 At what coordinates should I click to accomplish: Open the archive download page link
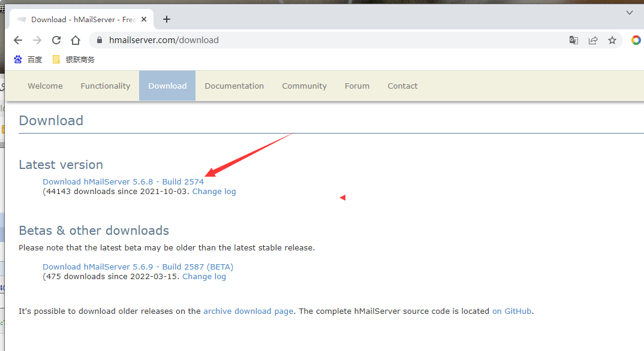click(x=248, y=311)
